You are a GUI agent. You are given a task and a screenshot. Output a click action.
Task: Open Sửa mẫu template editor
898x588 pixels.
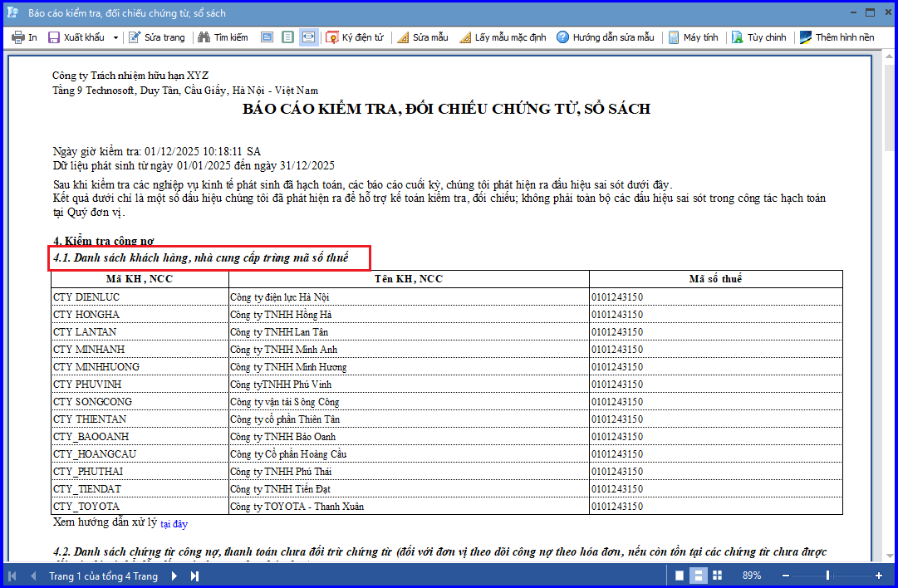pos(403,37)
